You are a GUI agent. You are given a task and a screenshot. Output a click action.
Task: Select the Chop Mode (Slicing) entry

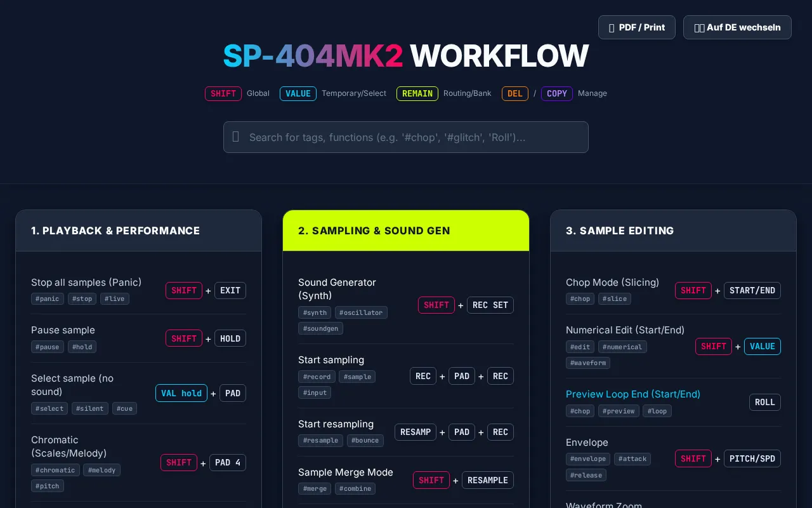(x=612, y=283)
